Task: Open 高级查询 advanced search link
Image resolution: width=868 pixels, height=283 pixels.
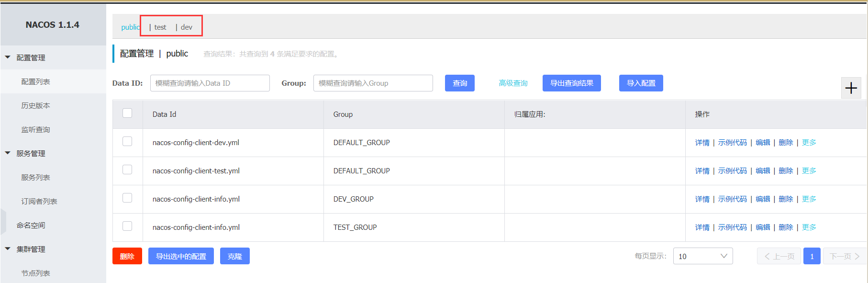Action: 513,83
